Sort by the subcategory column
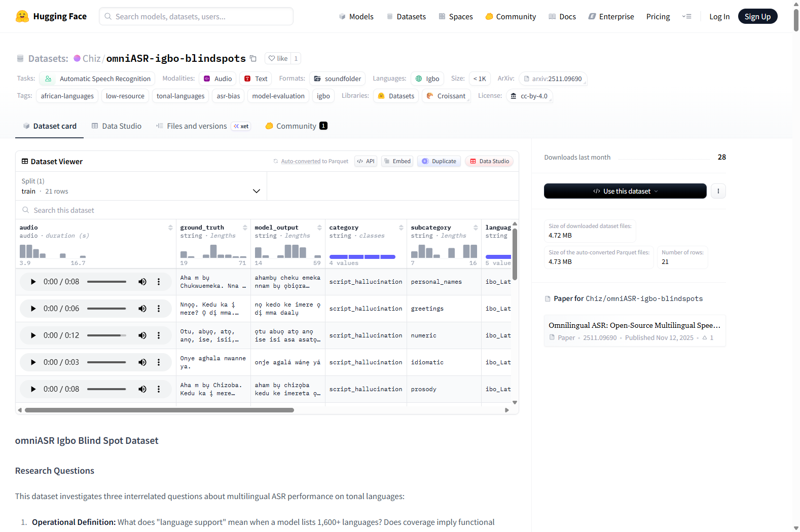The width and height of the screenshot is (800, 532). (476, 227)
